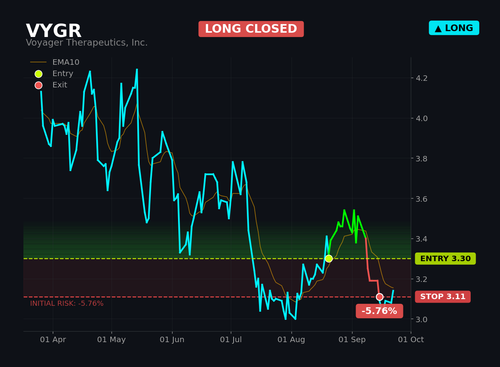The image size is (500, 367).
Task: Click the LONG CLOSED status badge
Action: (251, 29)
